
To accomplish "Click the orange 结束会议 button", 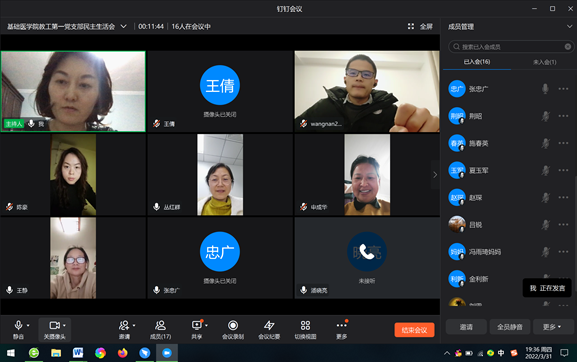I will (414, 330).
